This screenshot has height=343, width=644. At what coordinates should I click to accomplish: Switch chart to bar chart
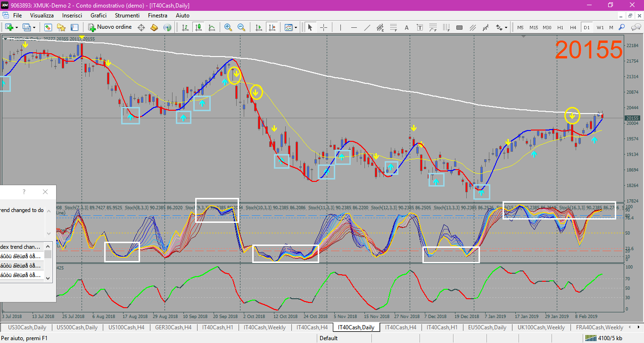(185, 27)
